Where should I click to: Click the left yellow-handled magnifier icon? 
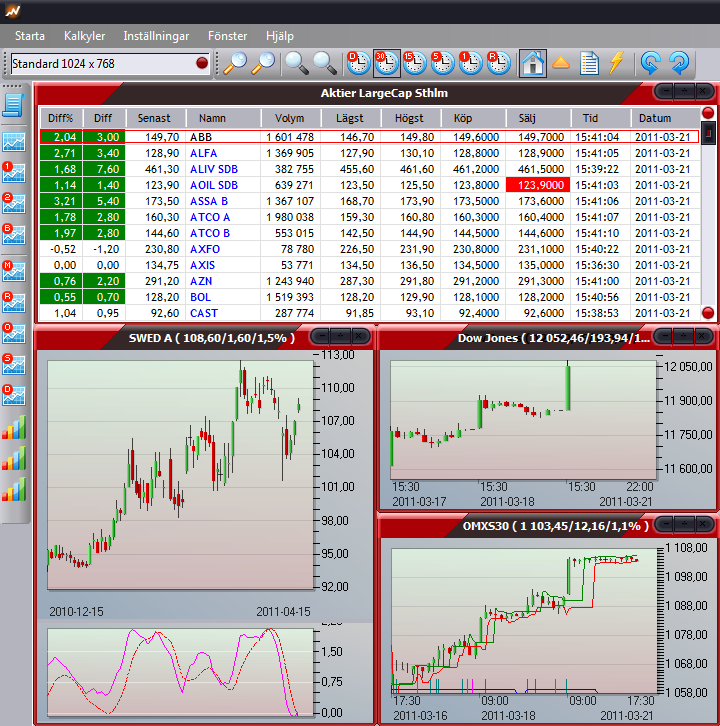pyautogui.click(x=235, y=63)
